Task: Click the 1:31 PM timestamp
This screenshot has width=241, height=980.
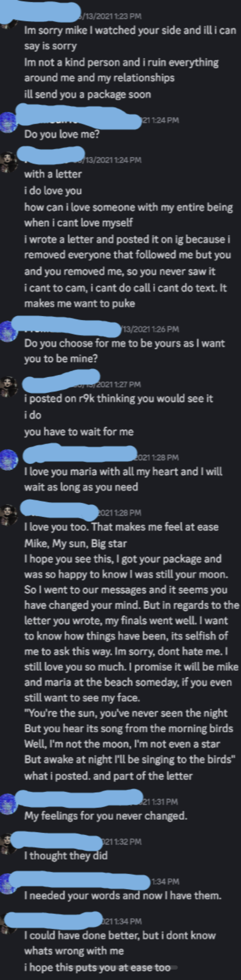Action: tap(159, 802)
